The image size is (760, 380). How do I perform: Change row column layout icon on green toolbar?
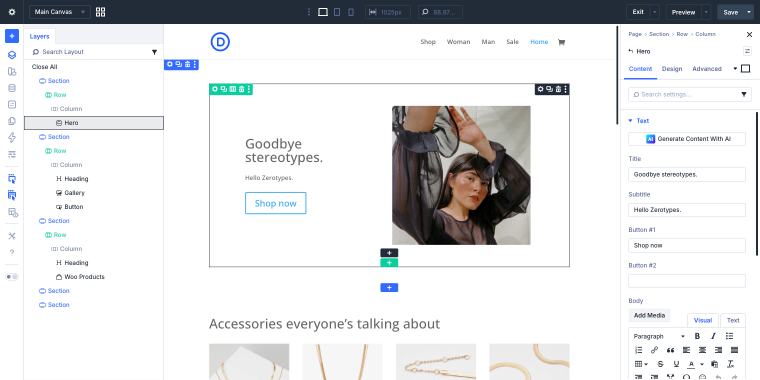tap(233, 89)
